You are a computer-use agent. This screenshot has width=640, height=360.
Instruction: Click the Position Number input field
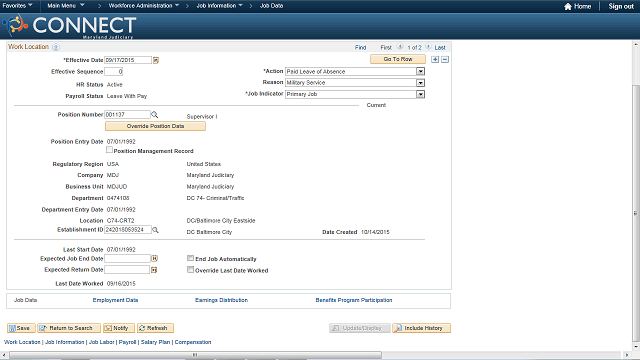pos(128,115)
